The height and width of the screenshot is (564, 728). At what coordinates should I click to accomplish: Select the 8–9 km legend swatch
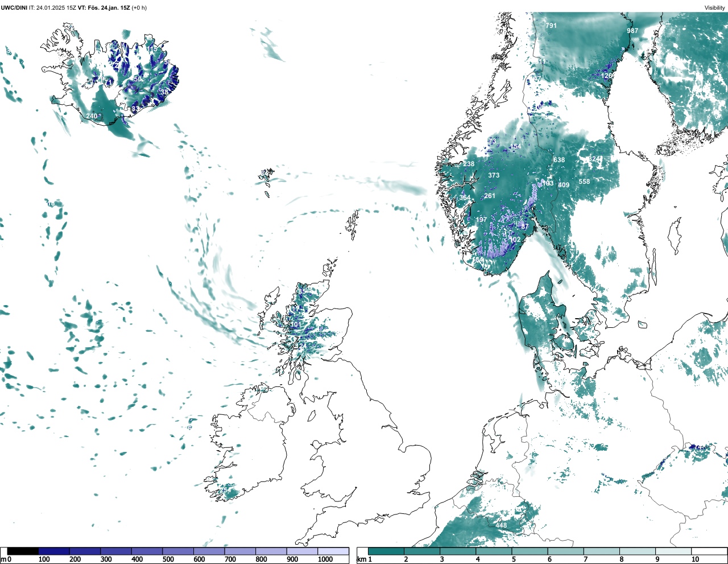click(637, 551)
